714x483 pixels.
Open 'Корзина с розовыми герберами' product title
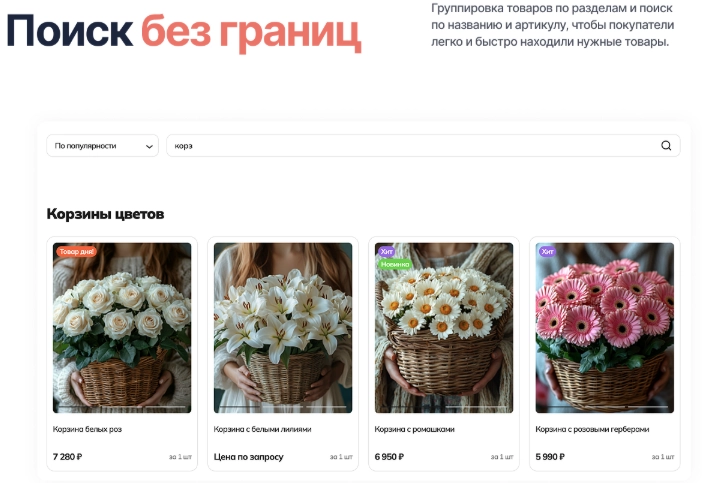pos(592,429)
